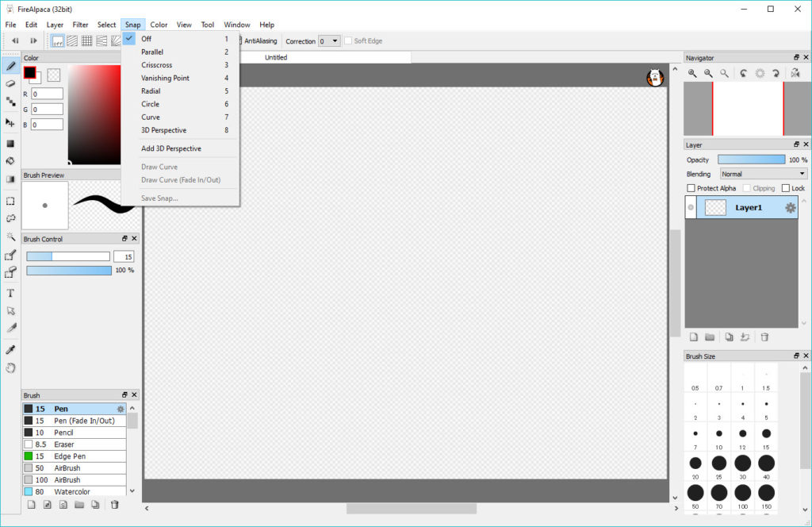
Task: Select the Watercolor brush
Action: click(x=75, y=491)
